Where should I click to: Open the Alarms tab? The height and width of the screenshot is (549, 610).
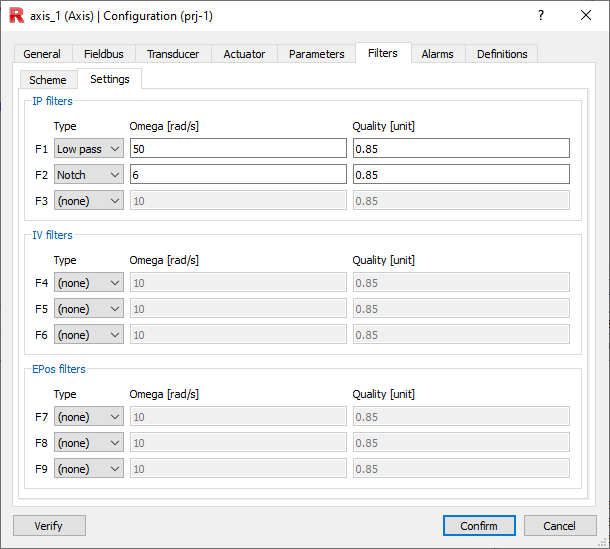point(438,54)
